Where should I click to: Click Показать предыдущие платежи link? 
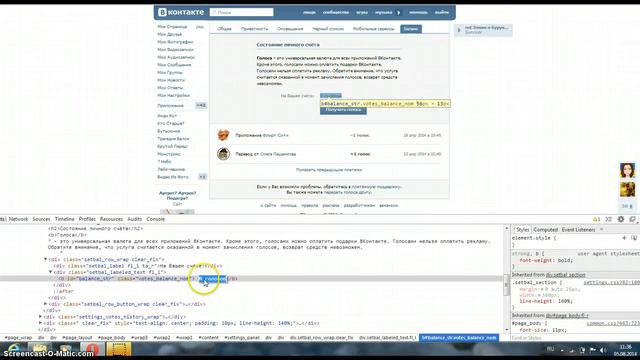(329, 169)
